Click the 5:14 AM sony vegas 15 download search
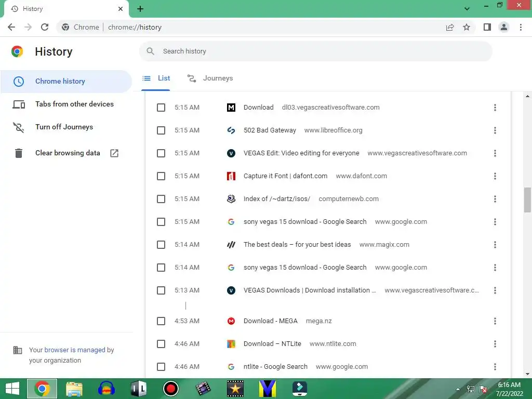The image size is (532, 399). tap(304, 268)
